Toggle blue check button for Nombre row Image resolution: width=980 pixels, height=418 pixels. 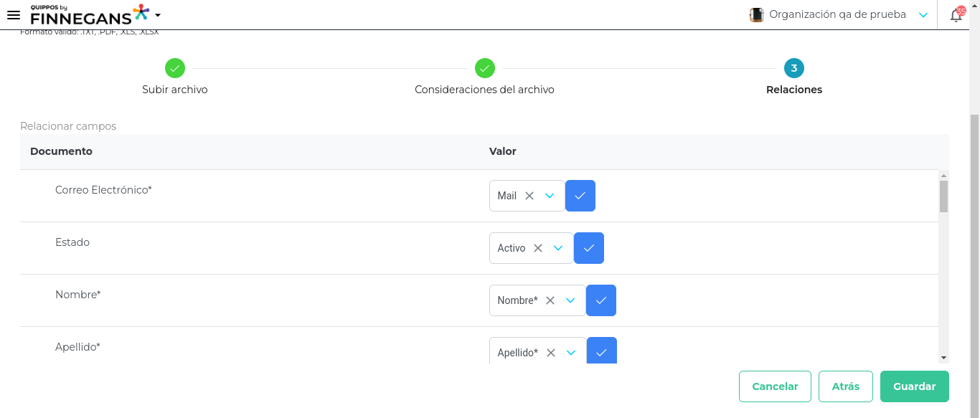[601, 300]
